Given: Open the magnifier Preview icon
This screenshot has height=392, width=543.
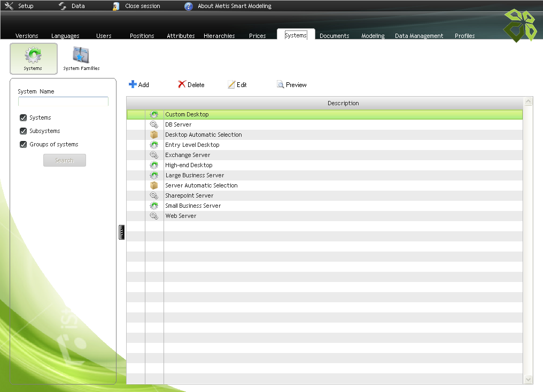Looking at the screenshot, I should tap(280, 84).
